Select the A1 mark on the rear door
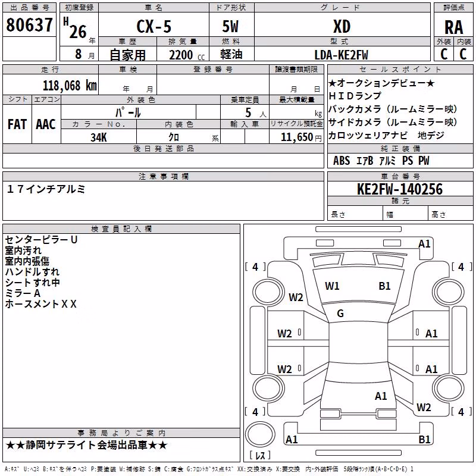 (x=431, y=369)
